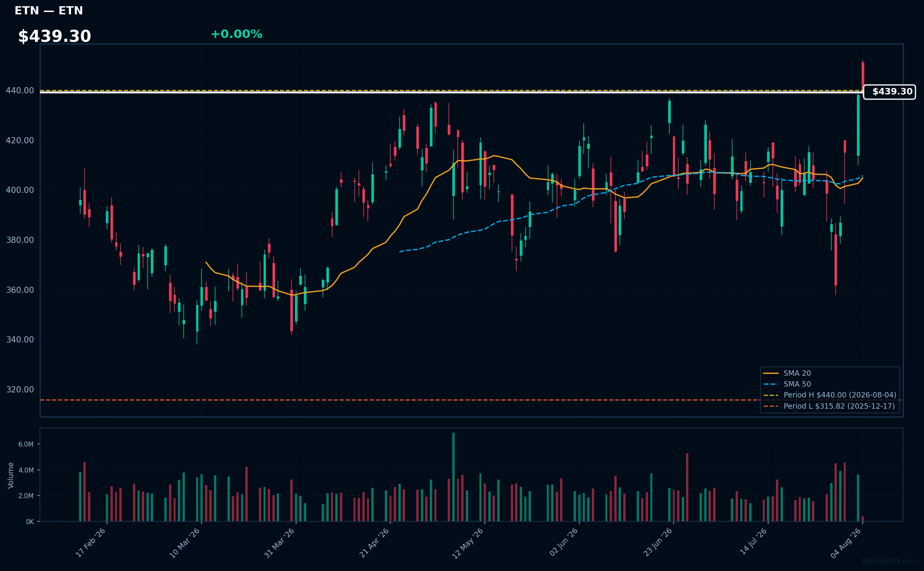The height and width of the screenshot is (571, 924).
Task: Click the "SMA 50" legend entry
Action: click(787, 384)
